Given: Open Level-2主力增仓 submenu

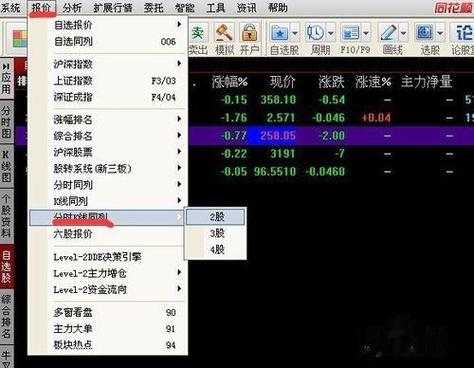Looking at the screenshot, I should point(107,273).
